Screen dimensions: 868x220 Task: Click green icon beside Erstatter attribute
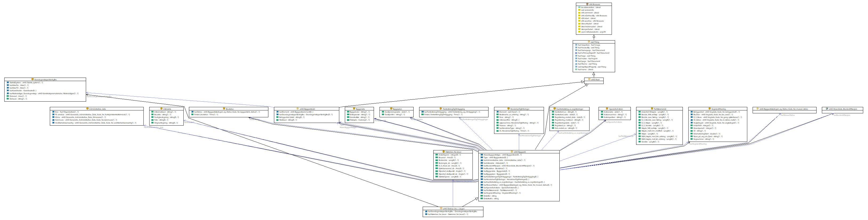(x=482, y=196)
